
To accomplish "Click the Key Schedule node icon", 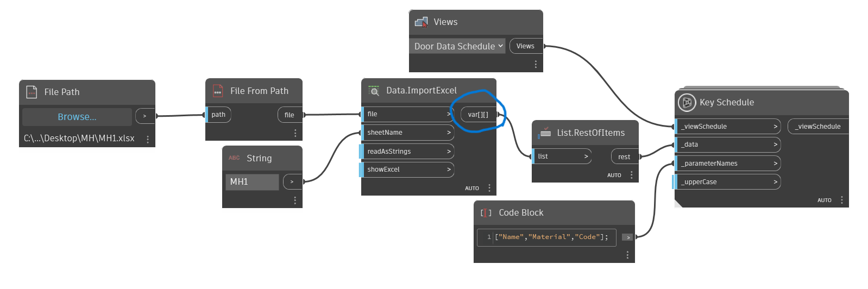I will (x=687, y=102).
